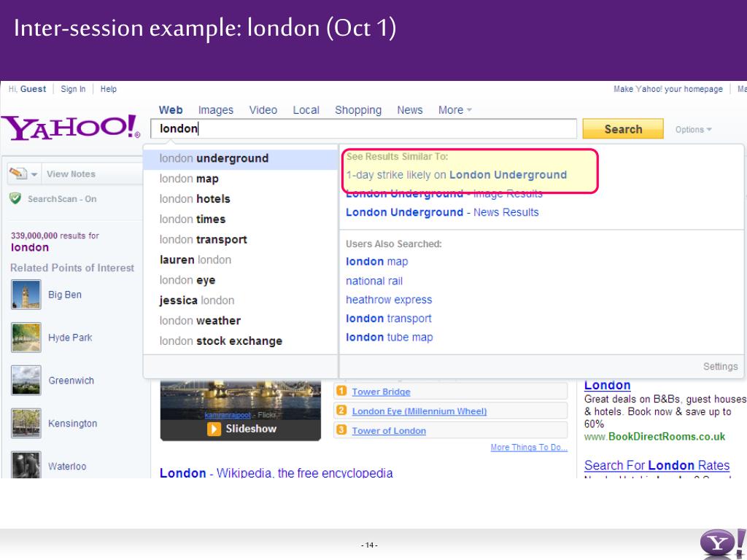747x560 pixels.
Task: Open 1-day strike likely on London Underground
Action: [x=457, y=175]
